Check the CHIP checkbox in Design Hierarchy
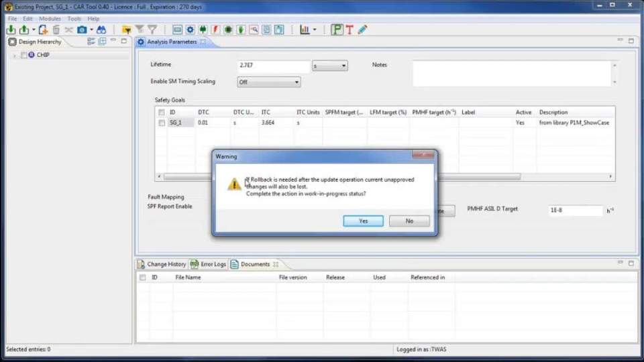The height and width of the screenshot is (362, 644). tap(23, 55)
